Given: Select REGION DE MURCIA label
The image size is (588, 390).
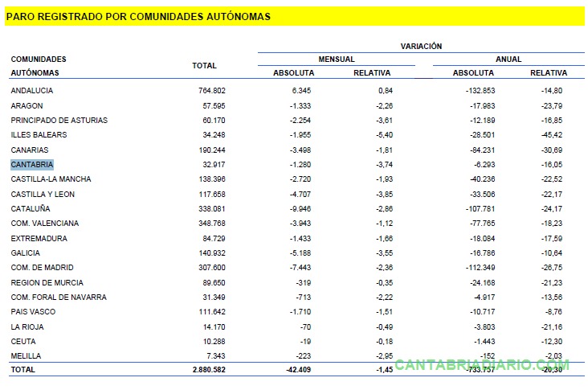Looking at the screenshot, I should pos(47,283).
